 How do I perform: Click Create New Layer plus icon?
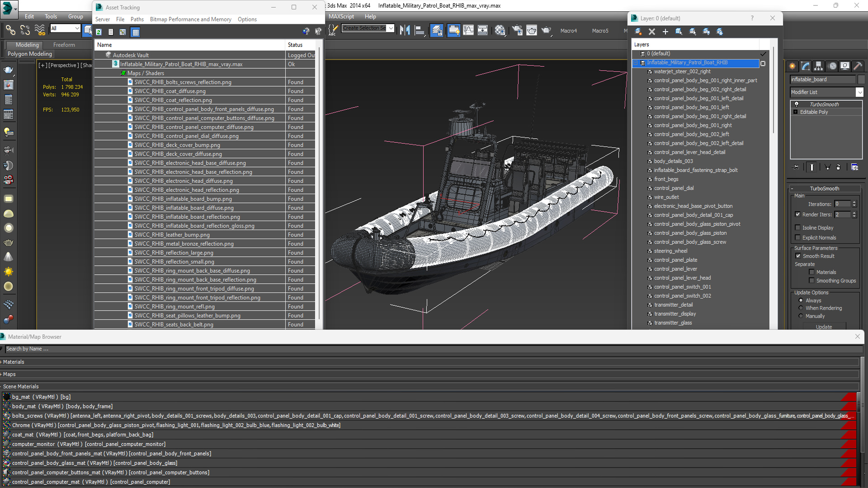point(665,32)
